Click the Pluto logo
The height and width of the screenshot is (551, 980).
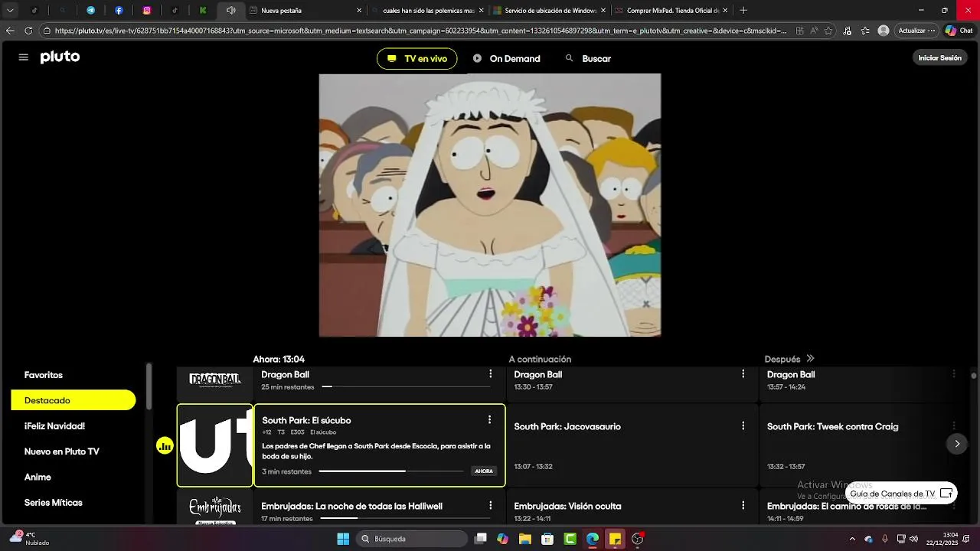click(x=60, y=57)
